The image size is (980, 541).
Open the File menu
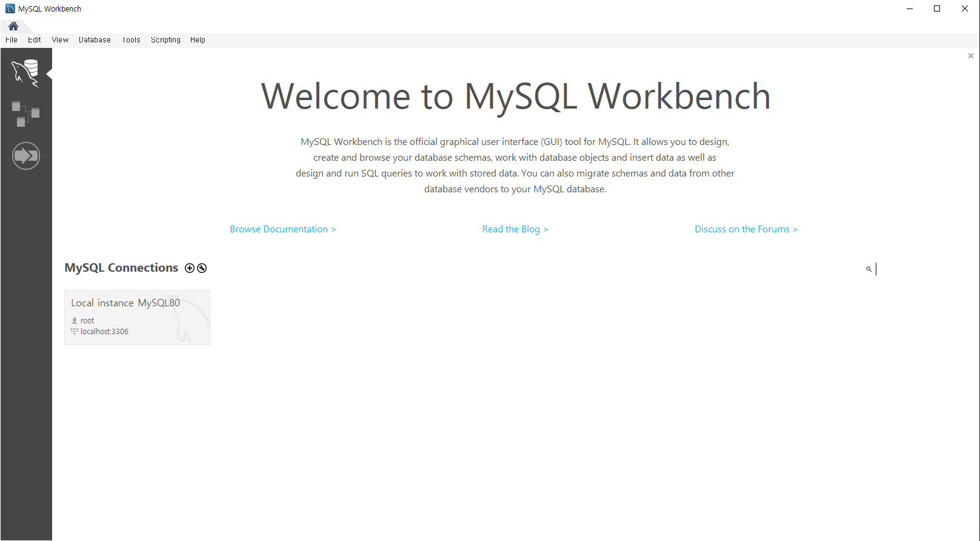click(12, 40)
